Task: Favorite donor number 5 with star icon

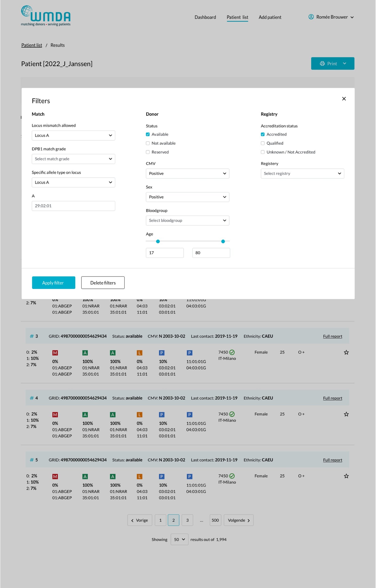Action: point(346,476)
